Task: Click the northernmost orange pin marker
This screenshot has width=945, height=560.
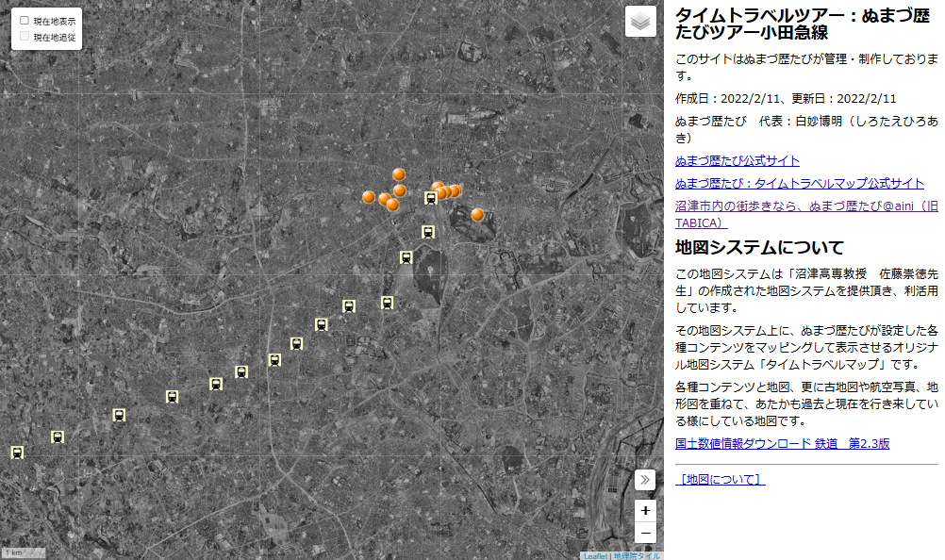Action: click(x=399, y=173)
